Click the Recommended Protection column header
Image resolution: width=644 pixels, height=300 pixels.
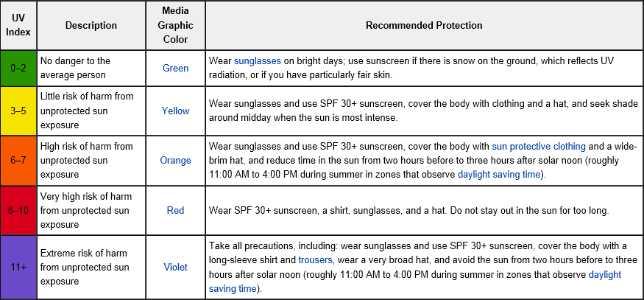424,25
